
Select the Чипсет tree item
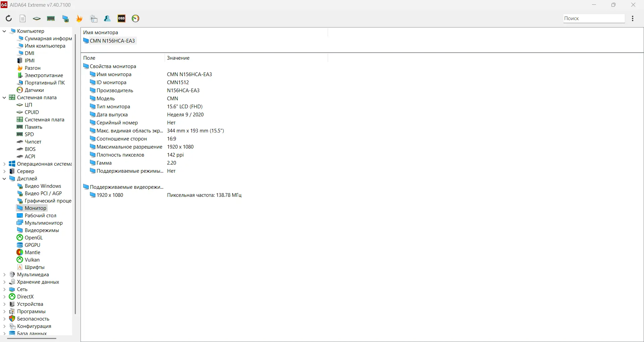click(x=29, y=142)
